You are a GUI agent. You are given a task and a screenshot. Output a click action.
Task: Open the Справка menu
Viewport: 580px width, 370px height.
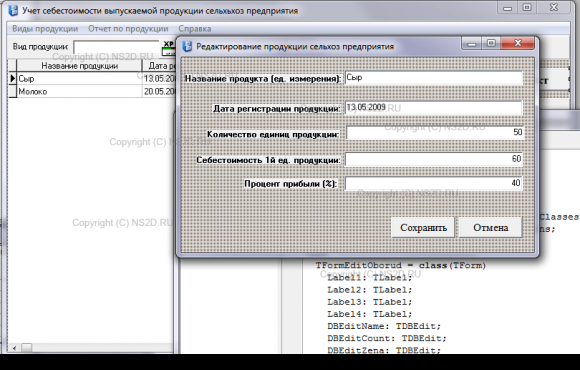point(195,28)
